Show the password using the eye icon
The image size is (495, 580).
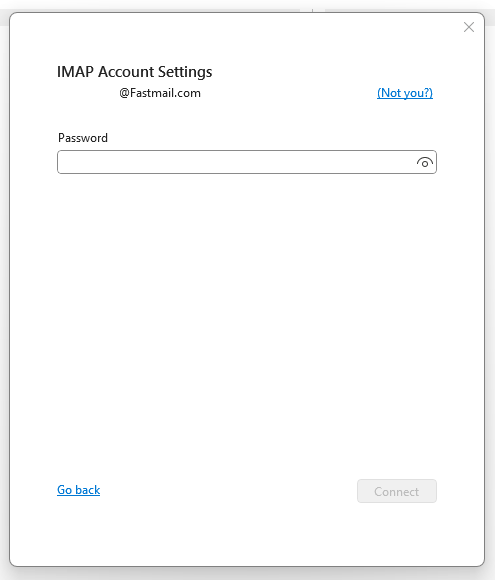click(x=425, y=162)
